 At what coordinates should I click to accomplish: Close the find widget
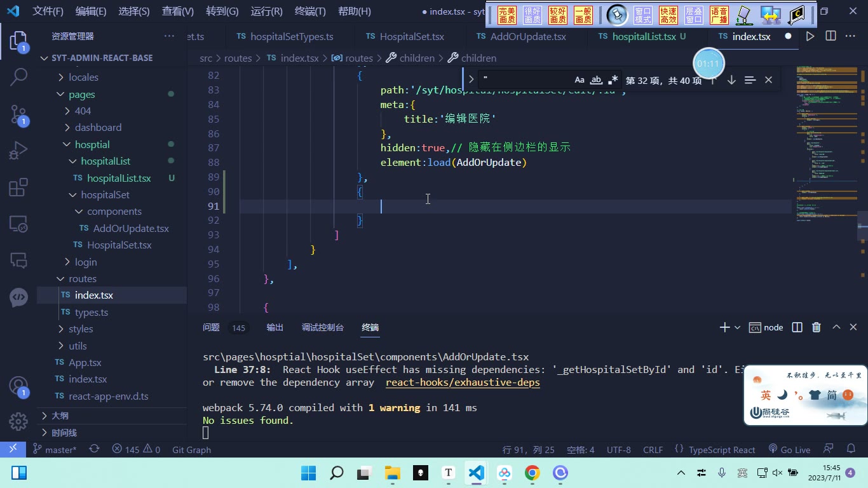pyautogui.click(x=768, y=80)
